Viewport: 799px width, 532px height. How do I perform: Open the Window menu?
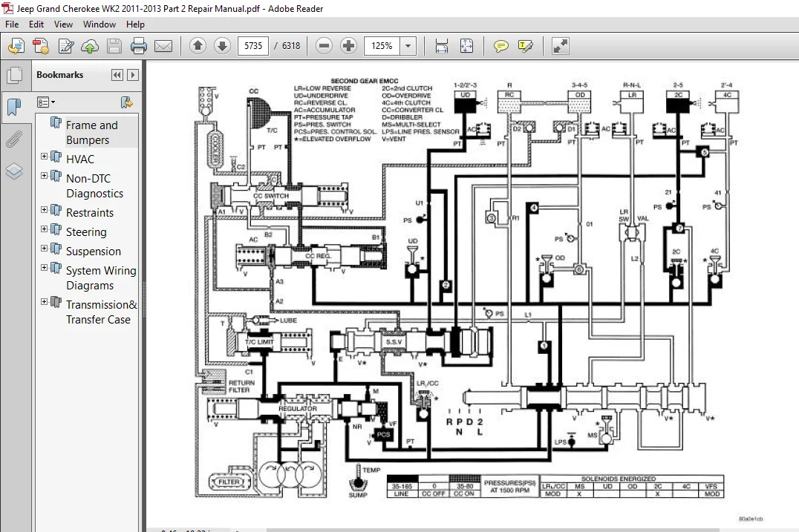point(100,24)
